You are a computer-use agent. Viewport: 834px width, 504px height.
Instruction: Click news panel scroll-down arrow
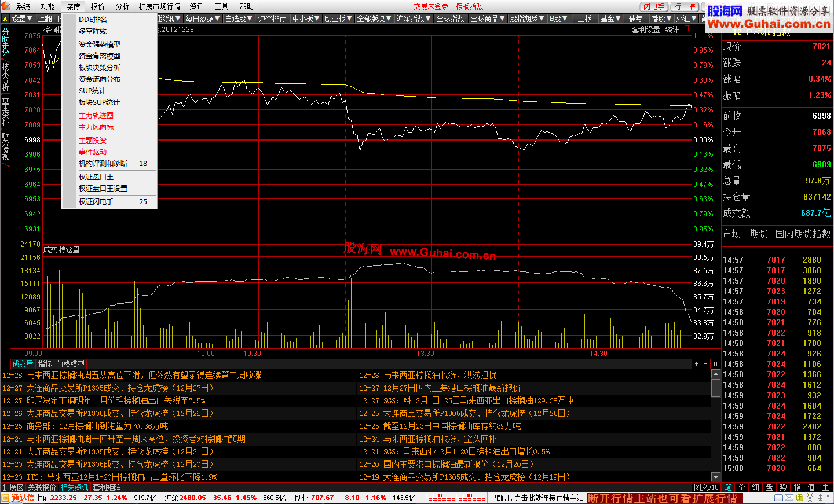[716, 477]
